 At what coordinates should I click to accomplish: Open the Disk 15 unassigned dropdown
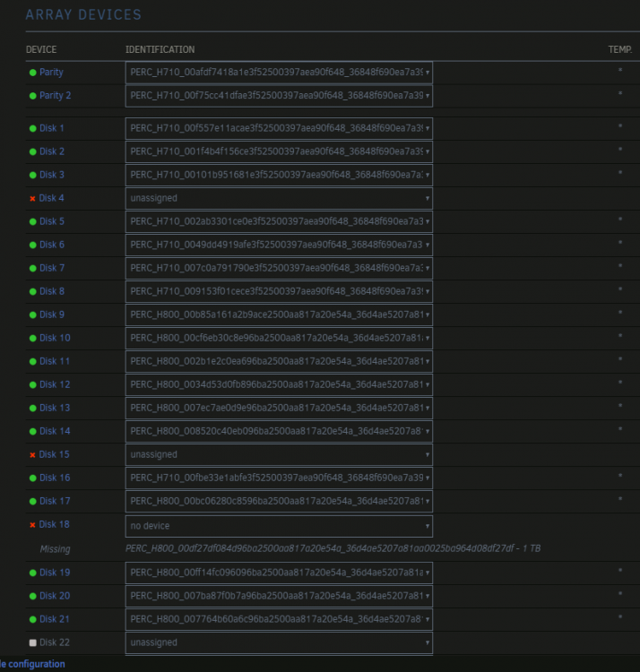click(x=279, y=454)
